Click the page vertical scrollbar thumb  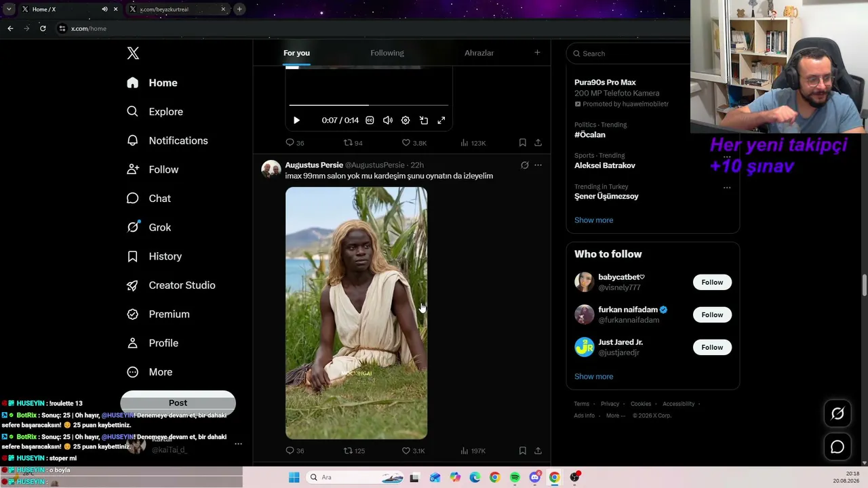[x=864, y=285]
